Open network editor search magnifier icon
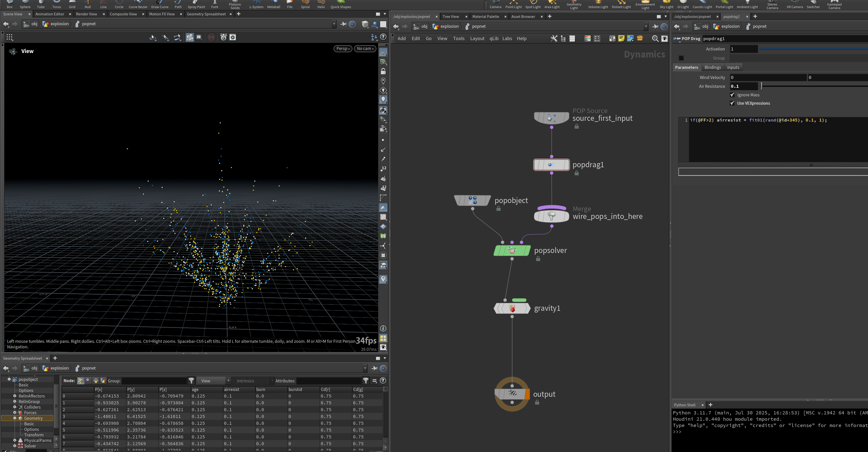 coord(655,38)
